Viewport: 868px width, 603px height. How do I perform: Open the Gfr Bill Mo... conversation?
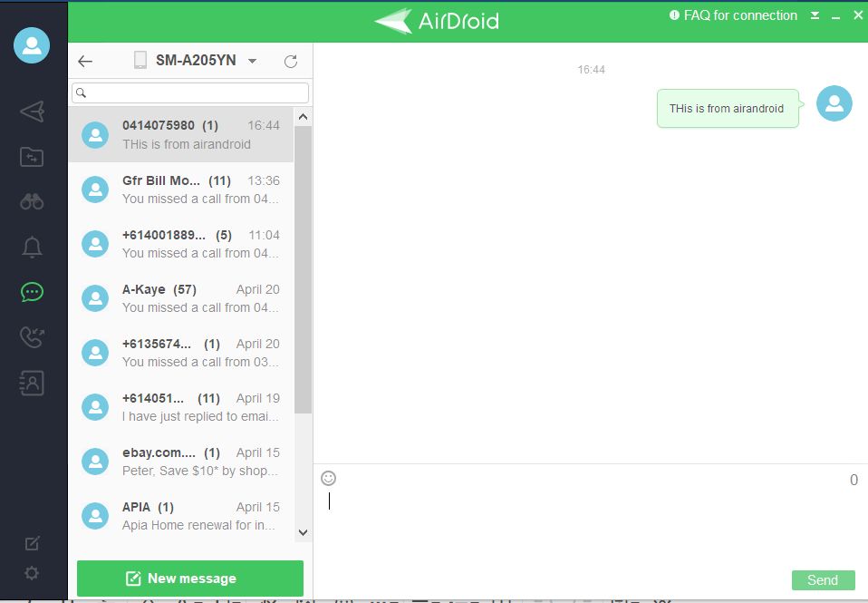coord(181,190)
